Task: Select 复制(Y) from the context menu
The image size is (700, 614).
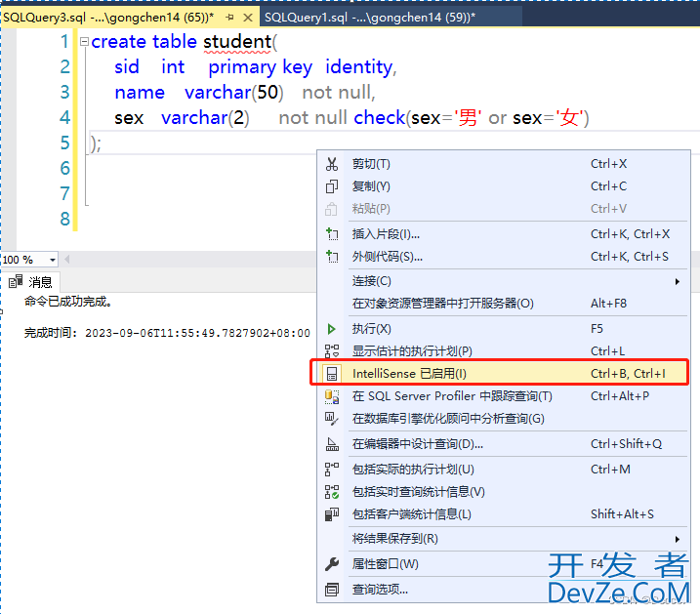Action: point(504,186)
